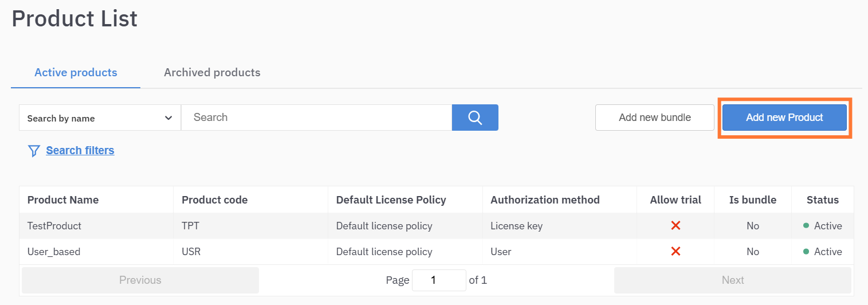Open the User_based product row
868x305 pixels.
(x=54, y=252)
